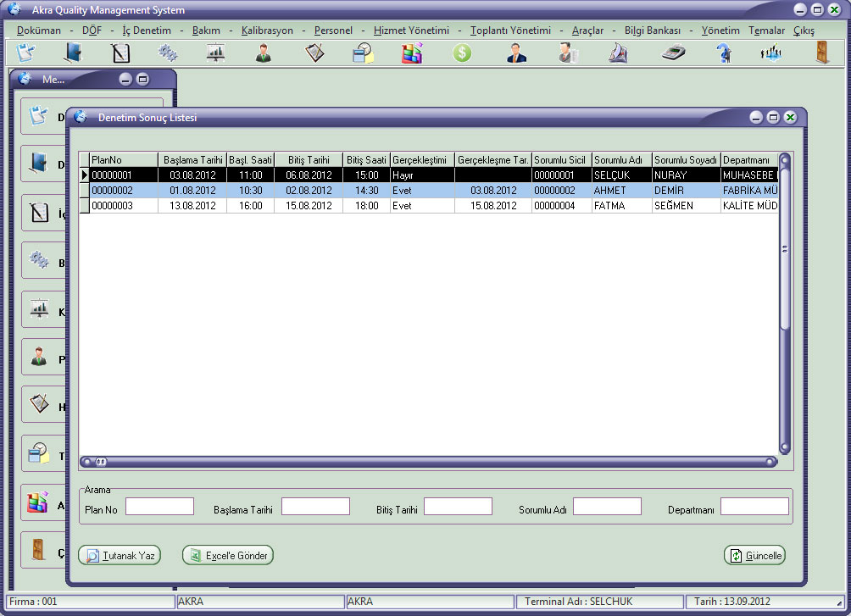Click the document icon in the Menu side panel
Viewport: 851px width, 616px height.
(38, 116)
